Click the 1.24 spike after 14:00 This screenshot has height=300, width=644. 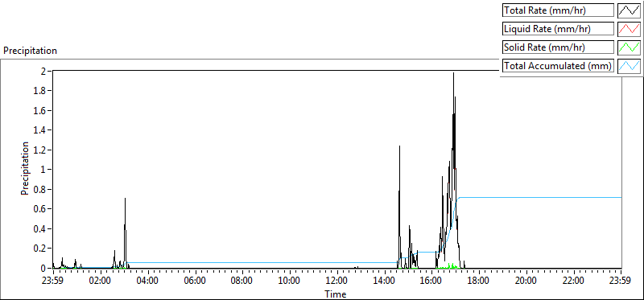click(399, 147)
